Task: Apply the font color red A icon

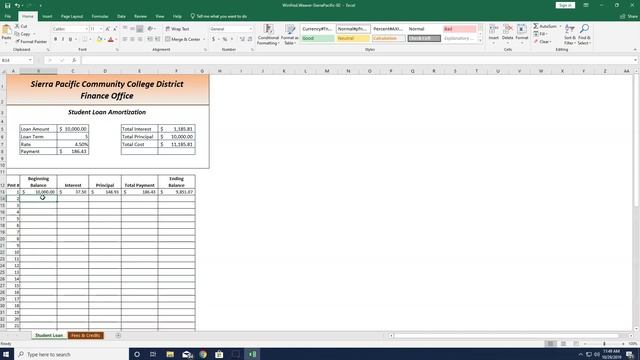Action: [x=111, y=39]
